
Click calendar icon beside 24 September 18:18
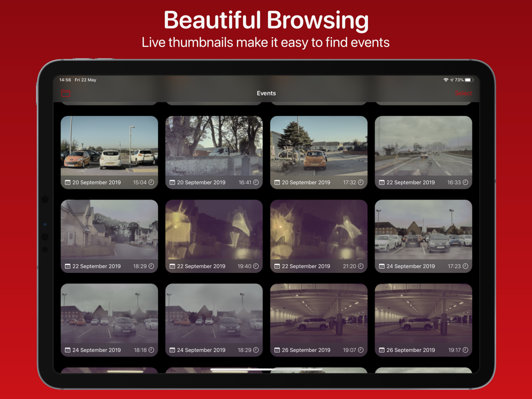click(68, 350)
